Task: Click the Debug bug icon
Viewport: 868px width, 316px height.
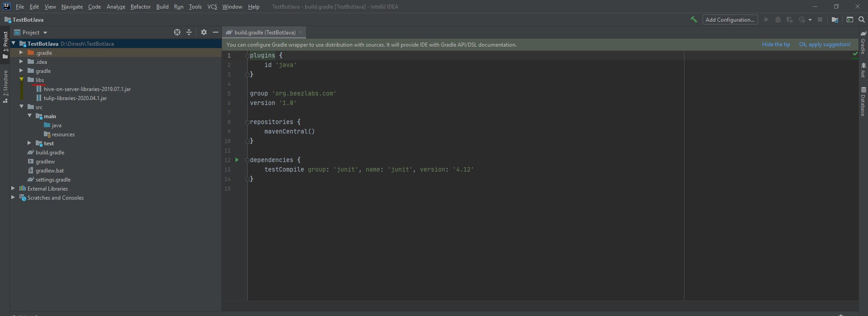Action: pyautogui.click(x=778, y=19)
